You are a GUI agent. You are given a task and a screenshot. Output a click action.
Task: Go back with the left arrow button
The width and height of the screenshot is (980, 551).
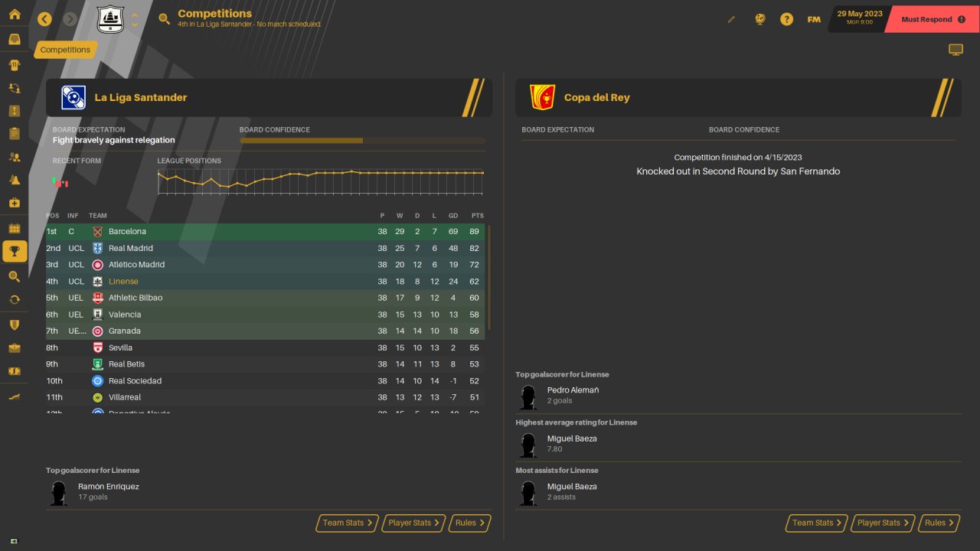point(44,19)
